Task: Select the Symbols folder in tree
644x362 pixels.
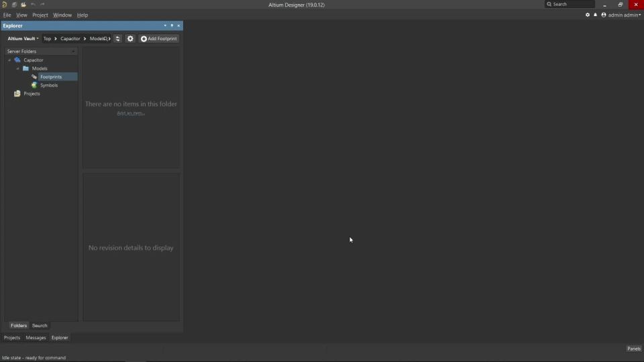Action: (49, 85)
